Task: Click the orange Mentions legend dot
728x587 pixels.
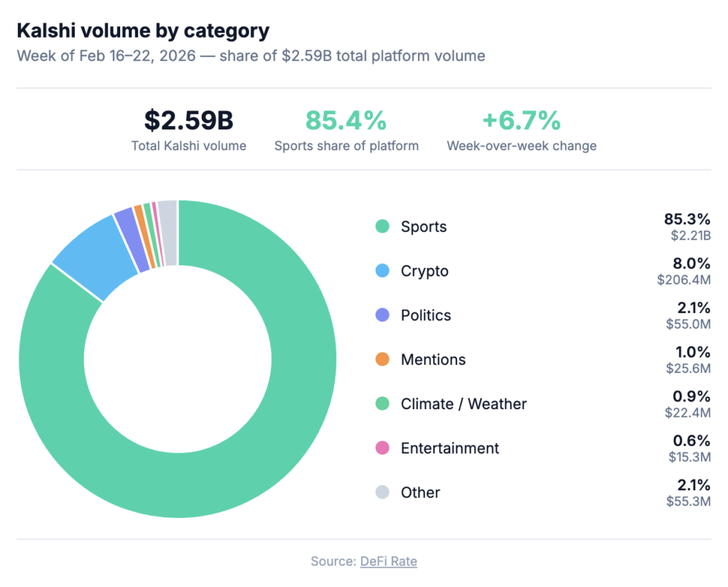Action: point(382,359)
